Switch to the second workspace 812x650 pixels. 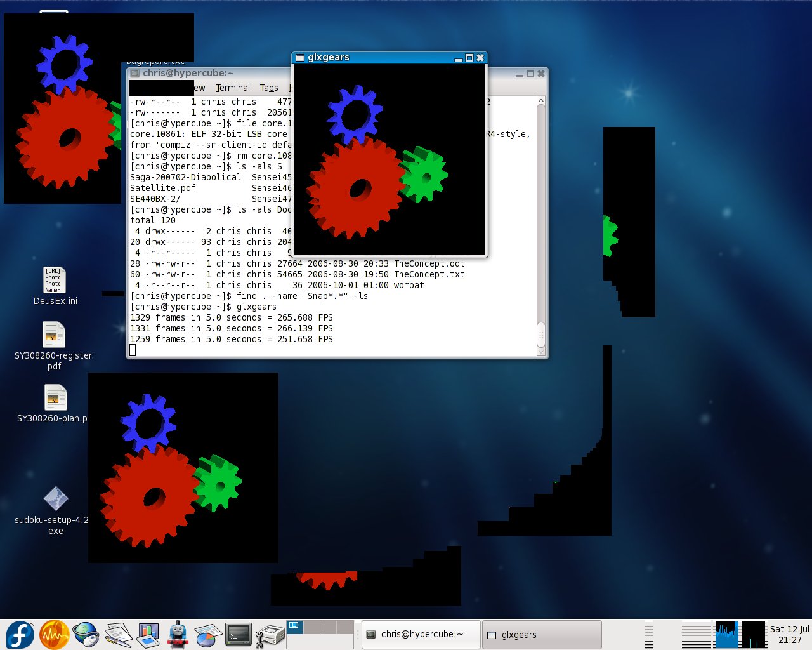[x=311, y=627]
